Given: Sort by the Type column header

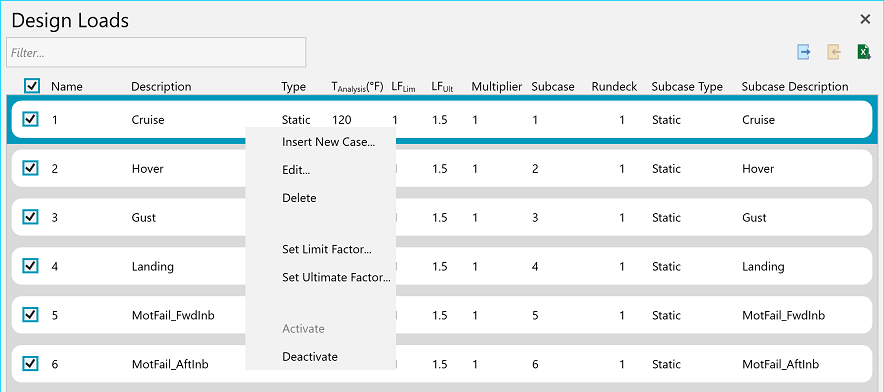Looking at the screenshot, I should 294,87.
